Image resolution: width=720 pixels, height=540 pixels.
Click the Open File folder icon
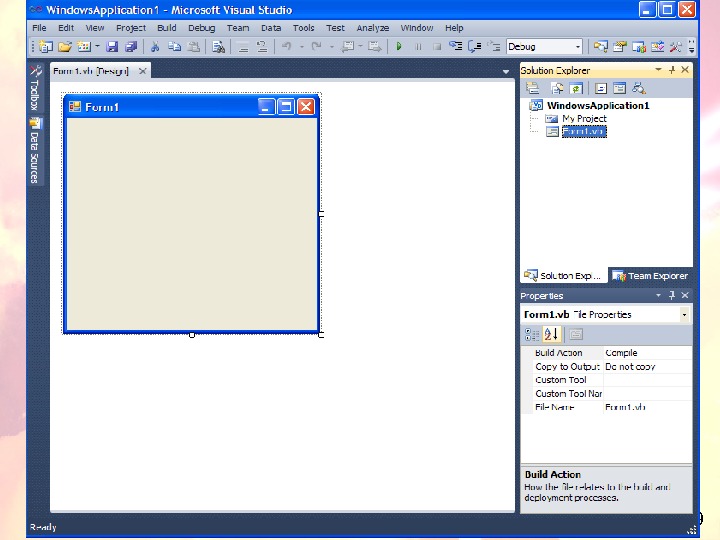[x=65, y=46]
